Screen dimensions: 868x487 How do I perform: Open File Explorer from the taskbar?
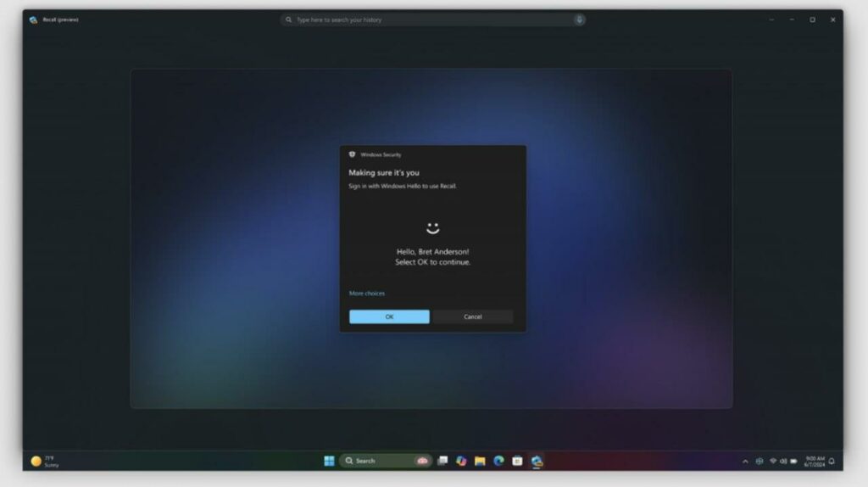tap(480, 461)
